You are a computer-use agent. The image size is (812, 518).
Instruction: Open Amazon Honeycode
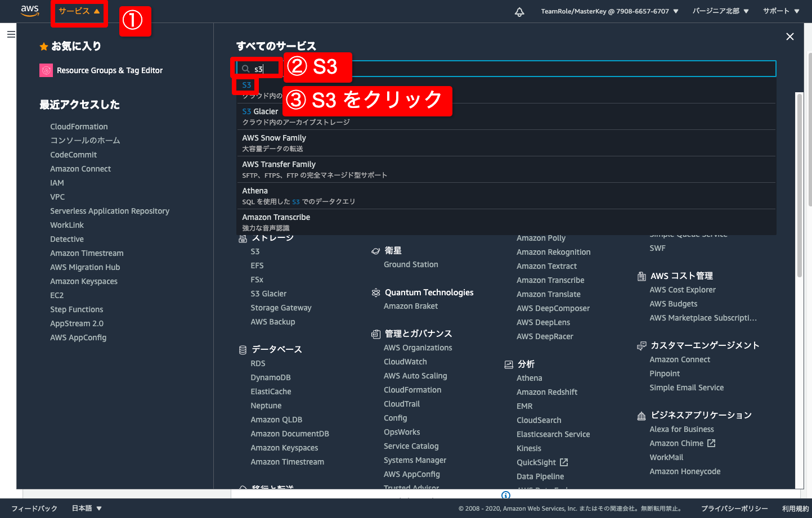tap(685, 471)
